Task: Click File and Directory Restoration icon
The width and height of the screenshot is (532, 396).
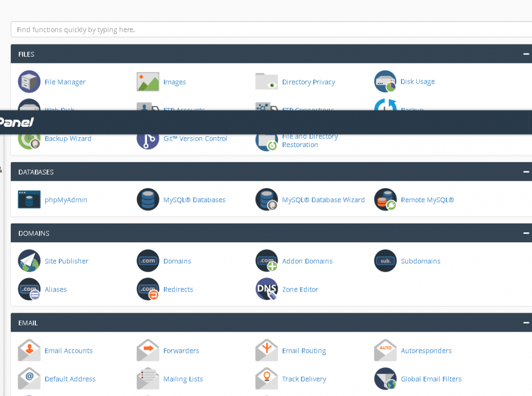Action: 267,142
